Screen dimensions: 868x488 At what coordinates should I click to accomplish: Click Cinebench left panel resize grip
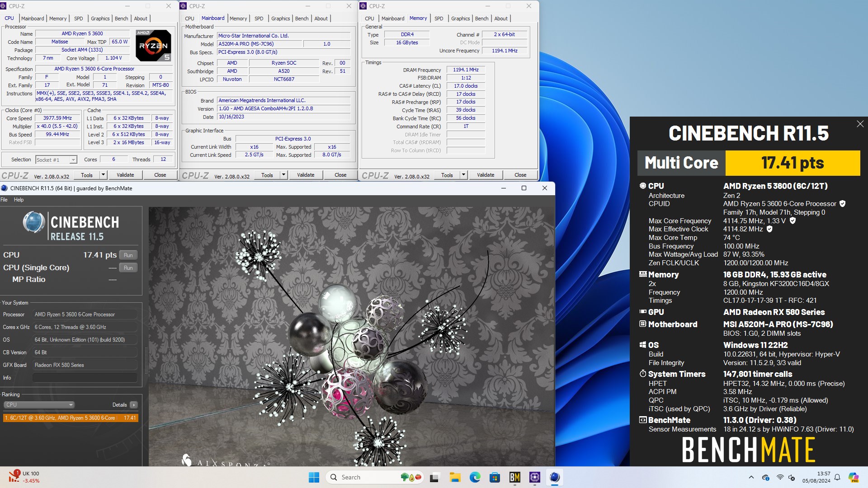[x=146, y=361]
